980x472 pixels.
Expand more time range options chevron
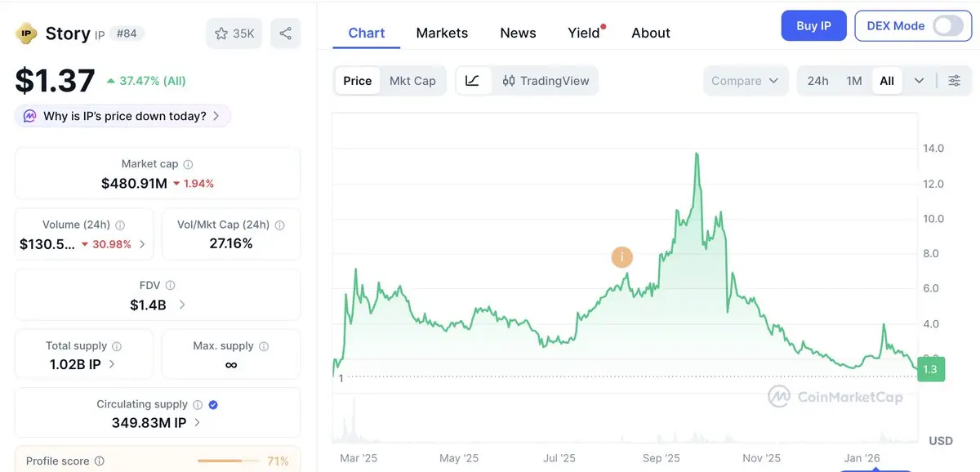pos(919,81)
